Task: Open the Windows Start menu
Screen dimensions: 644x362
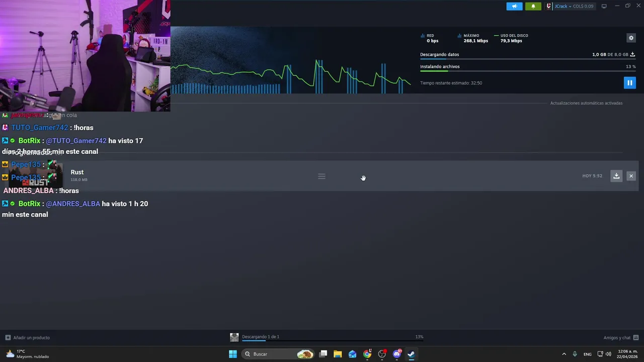Action: point(233,354)
